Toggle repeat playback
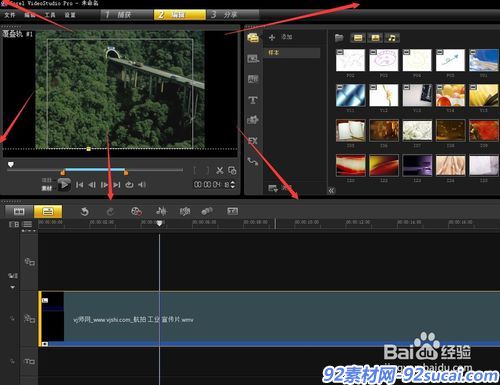The image size is (500, 385). click(129, 185)
